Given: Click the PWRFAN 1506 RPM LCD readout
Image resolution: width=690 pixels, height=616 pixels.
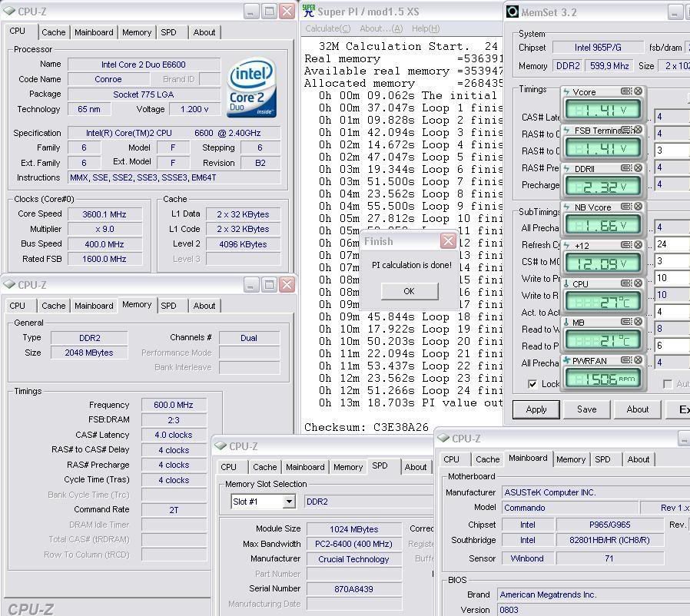Looking at the screenshot, I should pyautogui.click(x=602, y=379).
